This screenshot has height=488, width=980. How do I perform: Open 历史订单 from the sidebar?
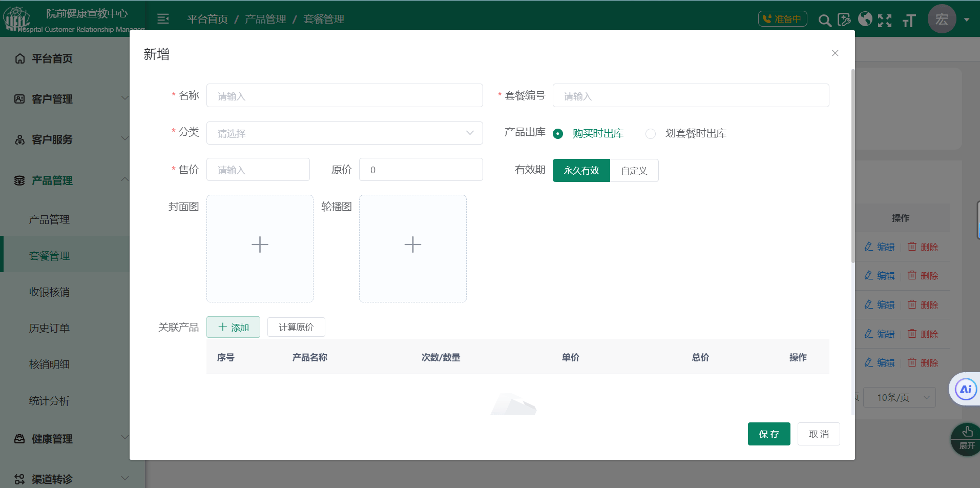(49, 328)
